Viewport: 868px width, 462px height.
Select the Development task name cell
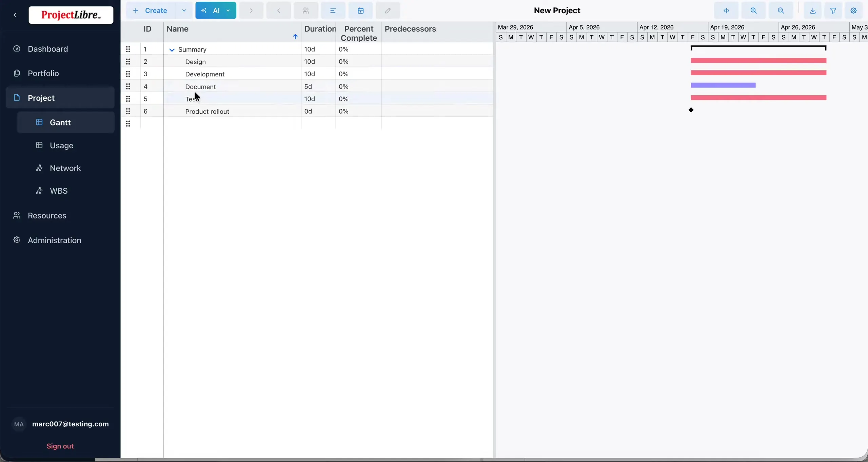[232, 74]
